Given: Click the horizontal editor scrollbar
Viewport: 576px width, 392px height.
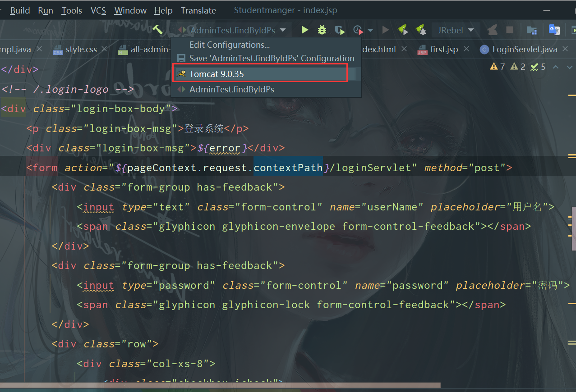Looking at the screenshot, I should point(220,385).
